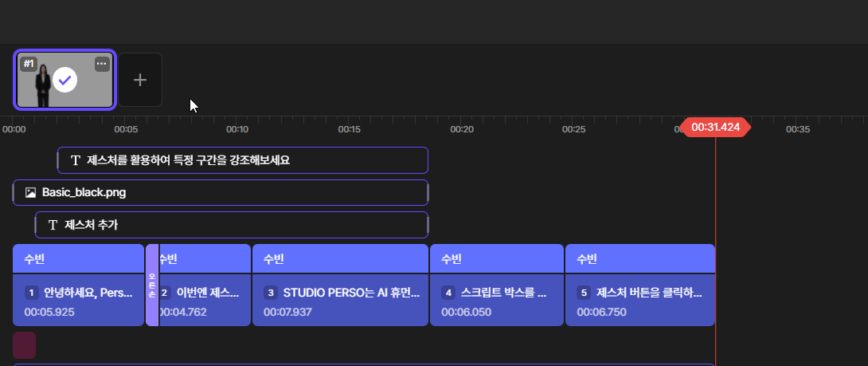Image resolution: width=868 pixels, height=366 pixels.
Task: Click the T icon on the 제스처를 활용하여 clip
Action: click(x=76, y=160)
